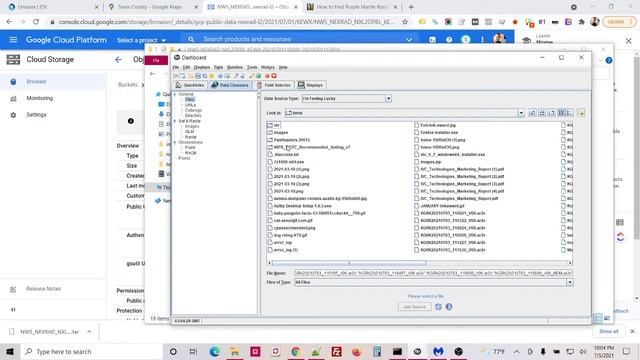The image size is (640, 360).
Task: Show hidden system tray icons chevron
Action: [x=516, y=351]
